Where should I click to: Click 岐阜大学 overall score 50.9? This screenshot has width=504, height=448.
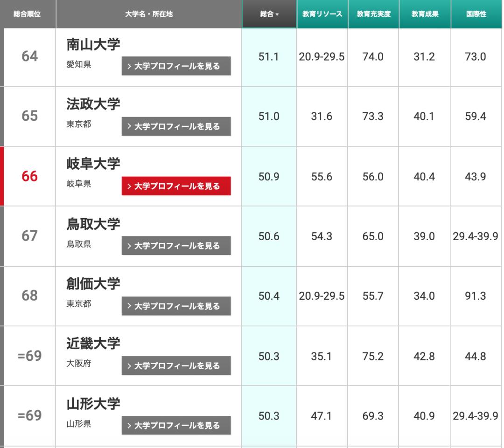[x=269, y=177]
